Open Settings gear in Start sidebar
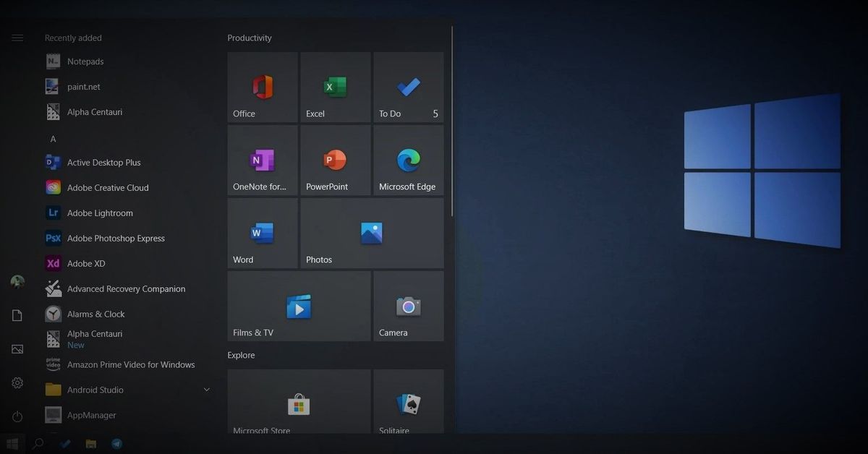 pos(17,383)
